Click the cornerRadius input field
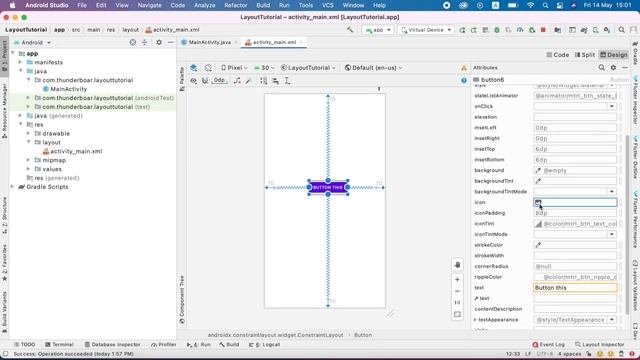Screen dimensions: 640x360 [575, 267]
